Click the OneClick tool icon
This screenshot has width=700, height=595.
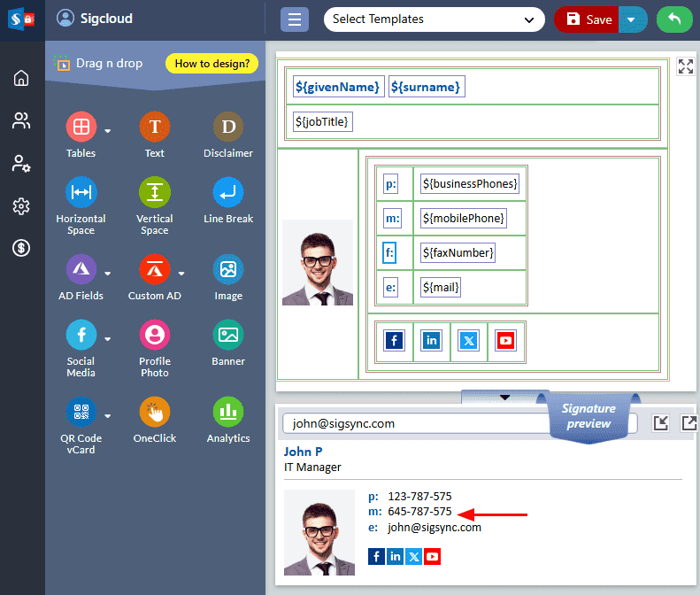(x=154, y=413)
